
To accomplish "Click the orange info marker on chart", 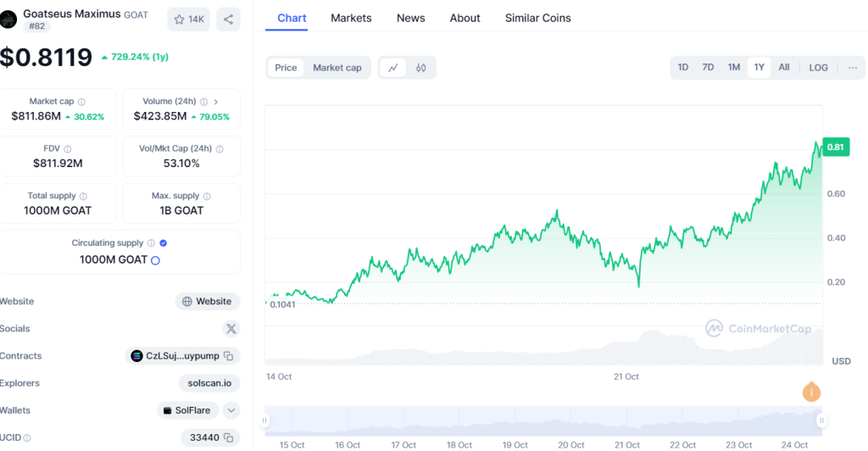I will tap(811, 392).
